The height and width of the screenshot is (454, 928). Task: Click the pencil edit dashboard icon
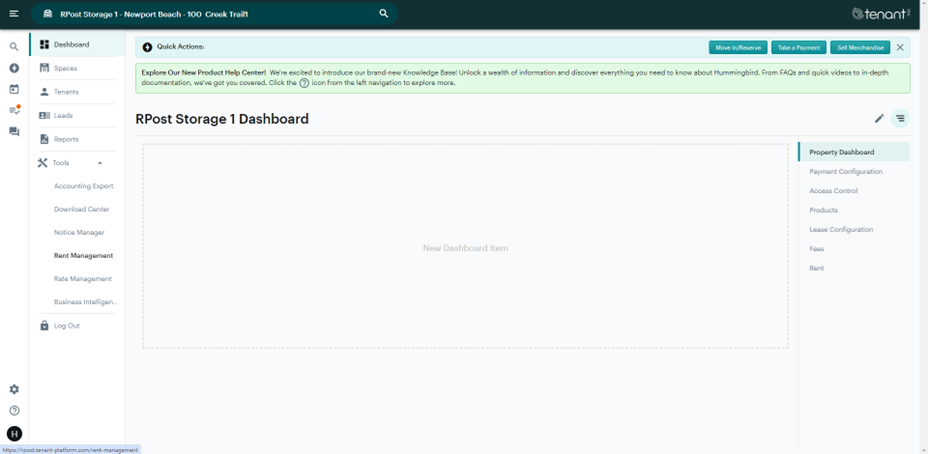[x=879, y=119]
